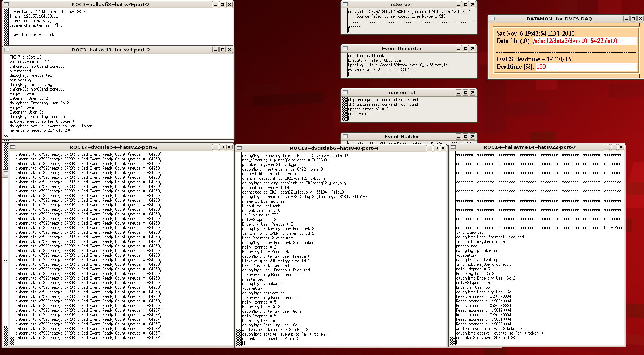Minimize the ROC17--dvcstlab4 window
Screen dimensions: 644x355
tap(215, 147)
